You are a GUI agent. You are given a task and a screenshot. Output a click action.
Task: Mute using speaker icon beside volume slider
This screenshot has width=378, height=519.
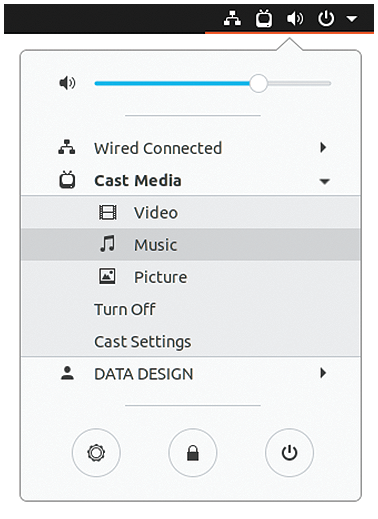(x=67, y=83)
